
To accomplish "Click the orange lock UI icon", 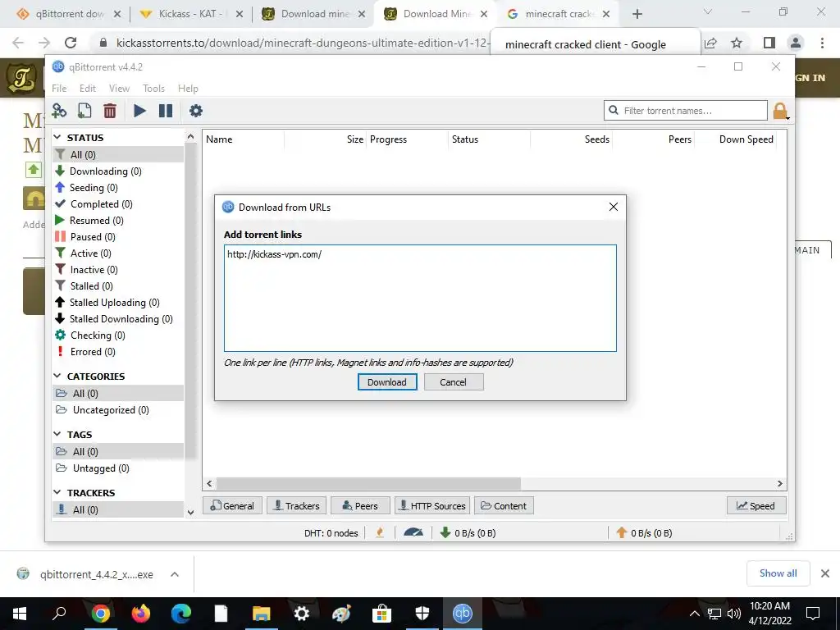I will coord(780,111).
